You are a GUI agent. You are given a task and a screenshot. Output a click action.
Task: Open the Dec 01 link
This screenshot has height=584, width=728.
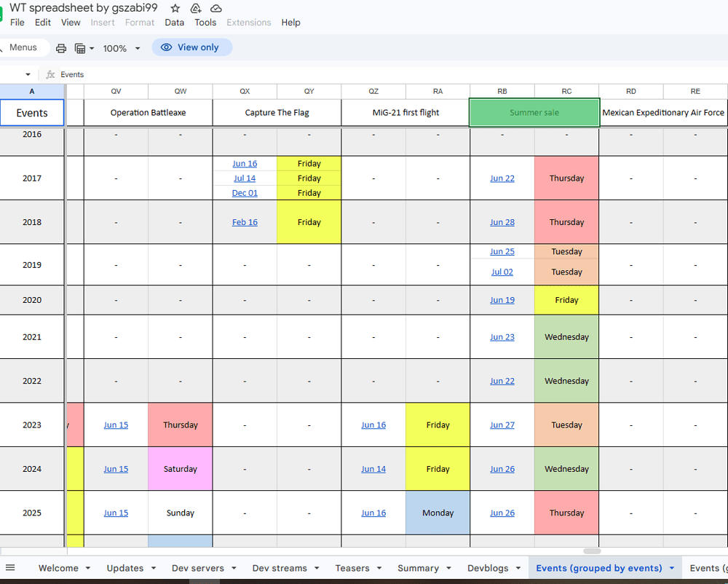click(245, 193)
